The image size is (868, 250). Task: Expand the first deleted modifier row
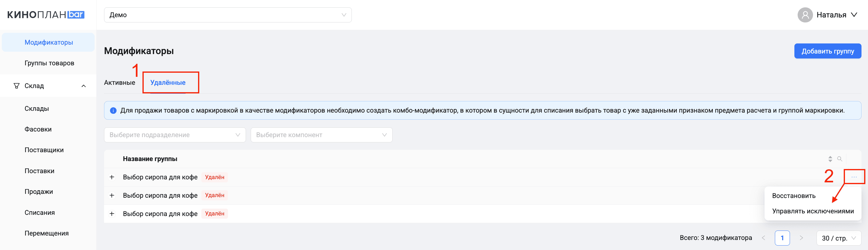[112, 177]
